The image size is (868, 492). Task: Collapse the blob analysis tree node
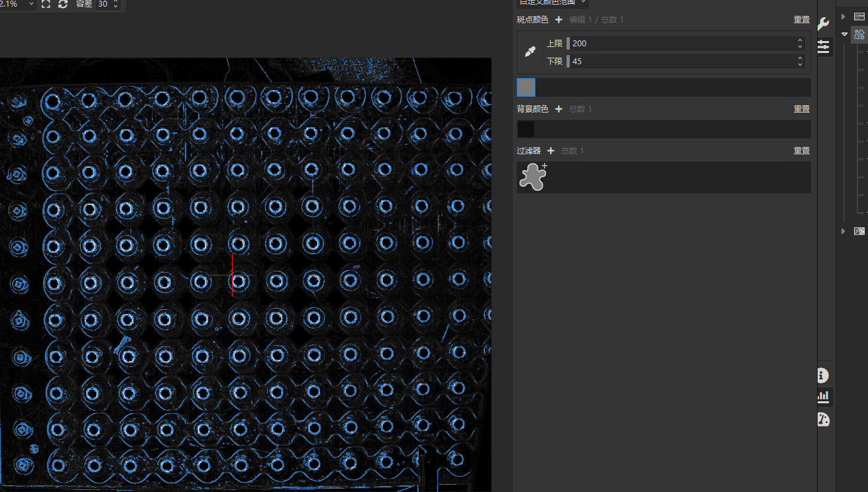844,34
